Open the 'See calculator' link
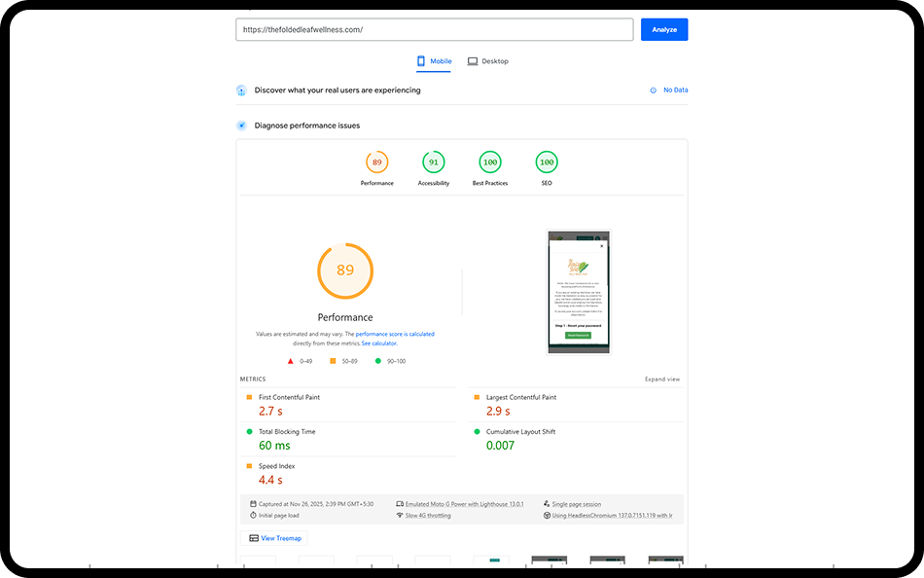 (x=379, y=343)
